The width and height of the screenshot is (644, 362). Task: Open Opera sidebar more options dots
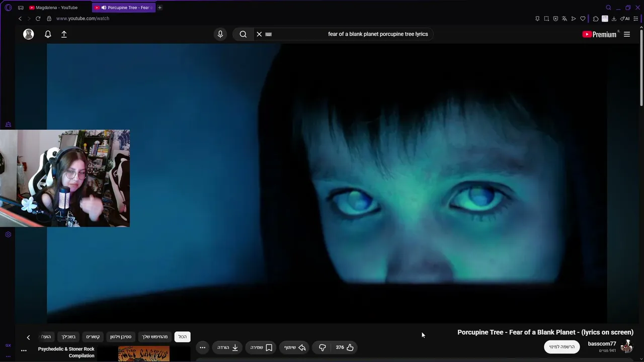8,356
